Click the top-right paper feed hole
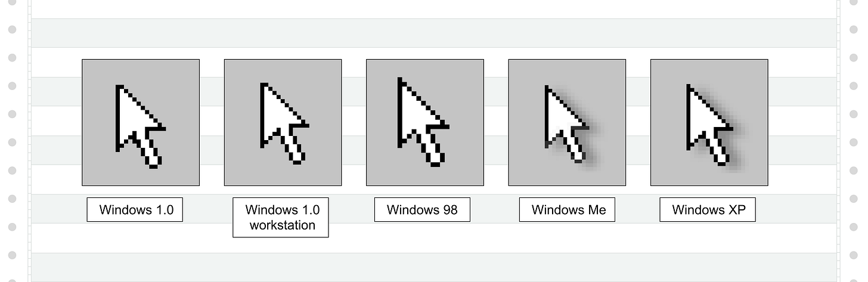This screenshot has width=868, height=282. [854, 29]
